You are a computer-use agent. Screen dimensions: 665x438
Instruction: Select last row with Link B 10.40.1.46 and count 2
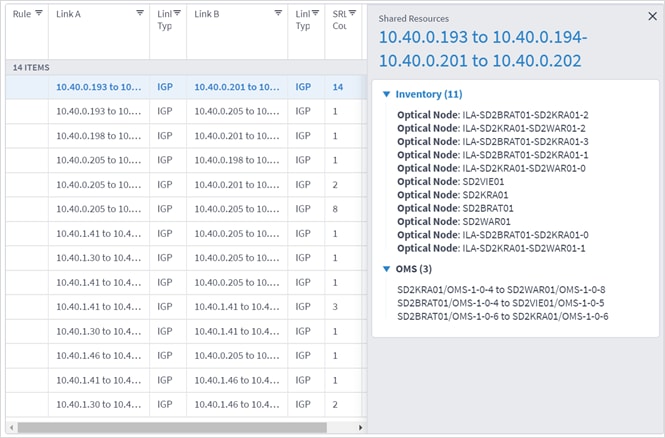point(186,405)
